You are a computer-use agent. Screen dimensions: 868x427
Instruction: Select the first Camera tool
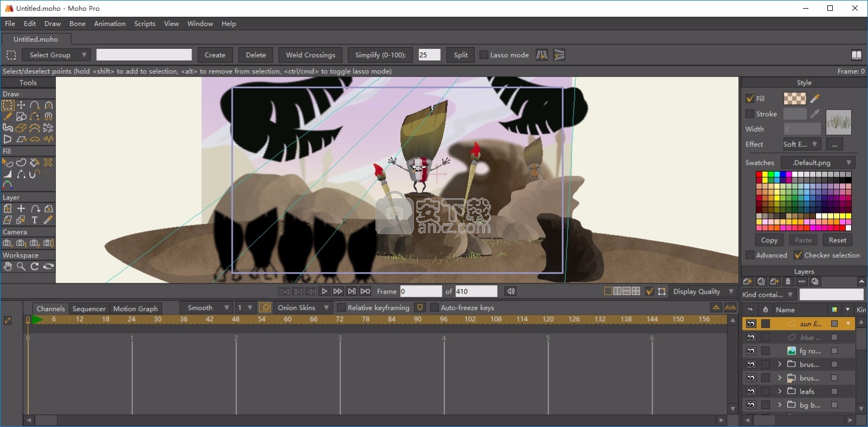[8, 243]
